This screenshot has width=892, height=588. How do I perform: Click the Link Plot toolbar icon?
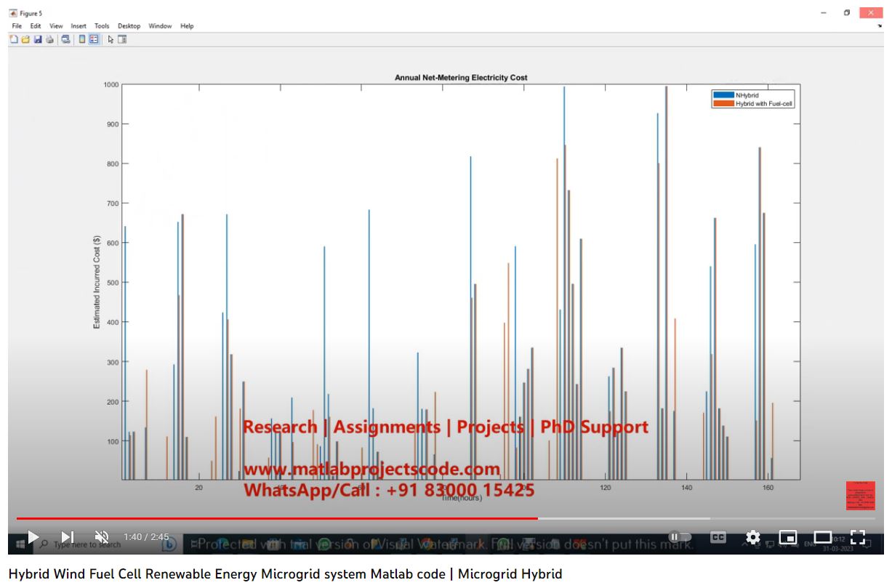[x=65, y=39]
